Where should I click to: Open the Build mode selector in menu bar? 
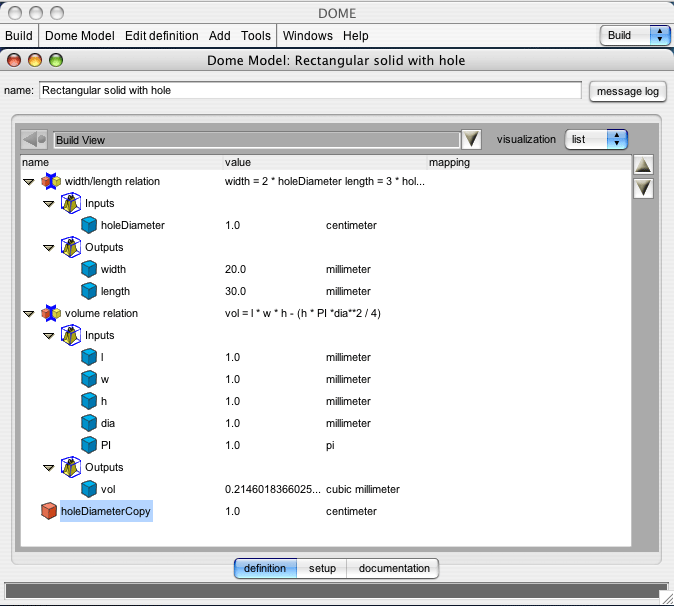tap(635, 35)
